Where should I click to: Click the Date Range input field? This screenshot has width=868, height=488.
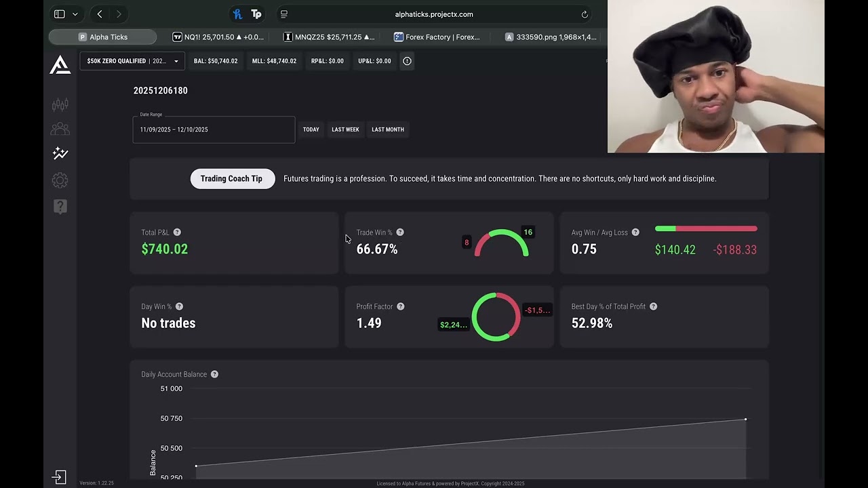pos(214,129)
